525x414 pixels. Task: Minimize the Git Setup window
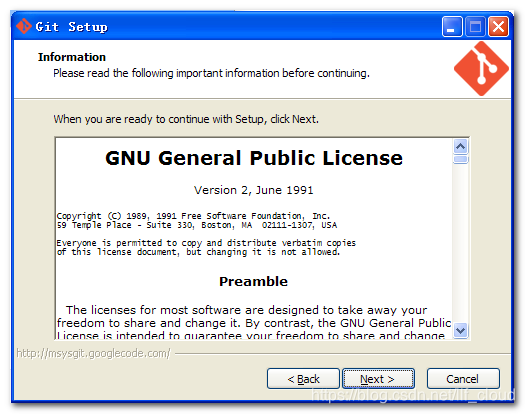tap(452, 26)
